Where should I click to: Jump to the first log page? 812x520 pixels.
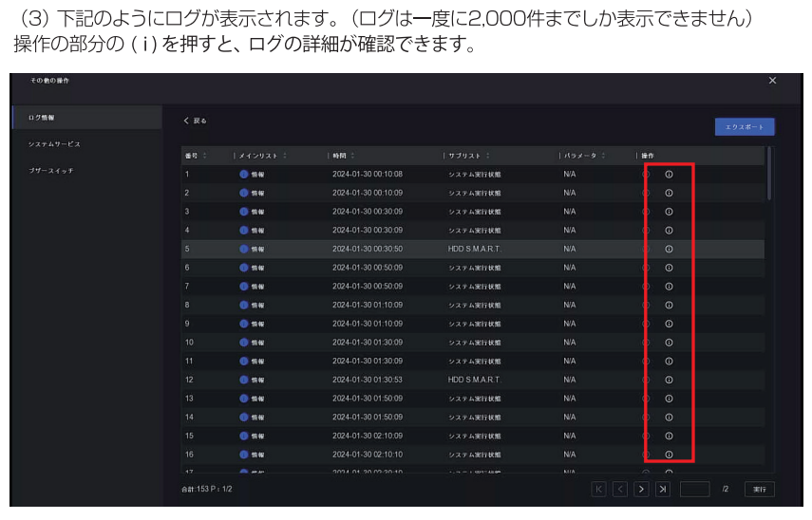[598, 490]
